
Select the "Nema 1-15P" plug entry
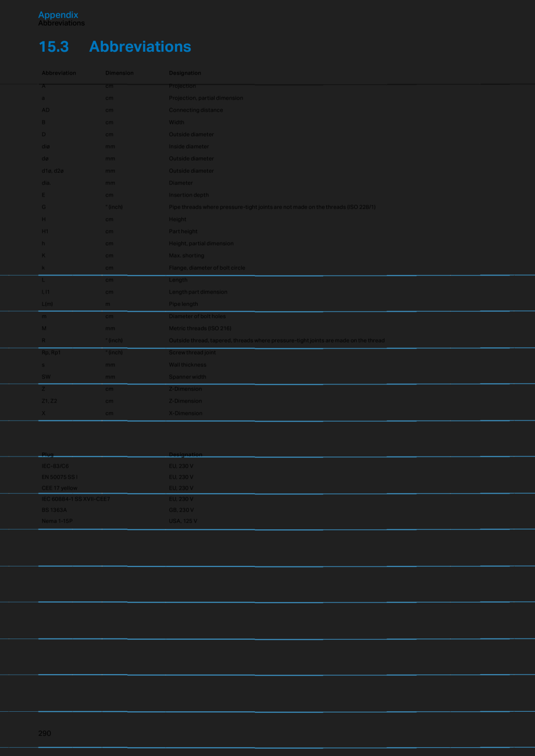[x=57, y=520]
